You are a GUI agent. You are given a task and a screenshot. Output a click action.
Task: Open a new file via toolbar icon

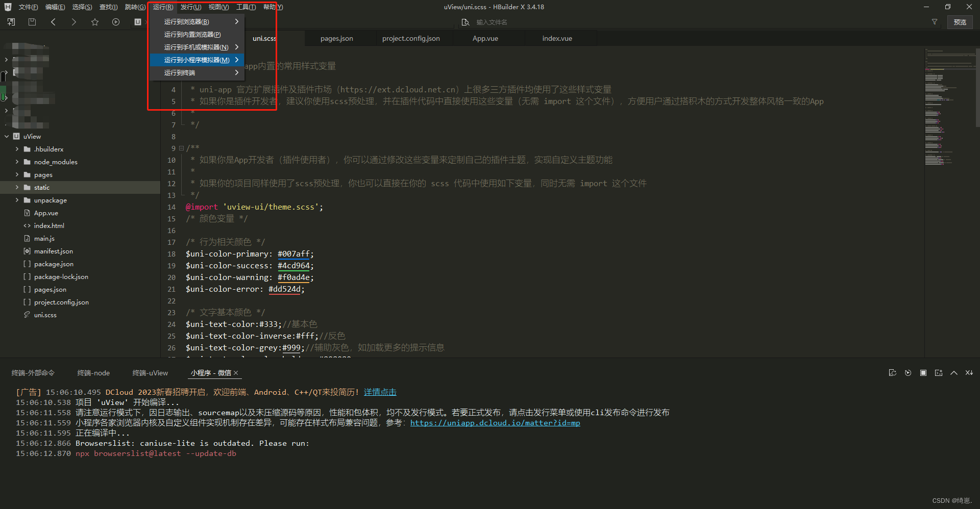[11, 22]
